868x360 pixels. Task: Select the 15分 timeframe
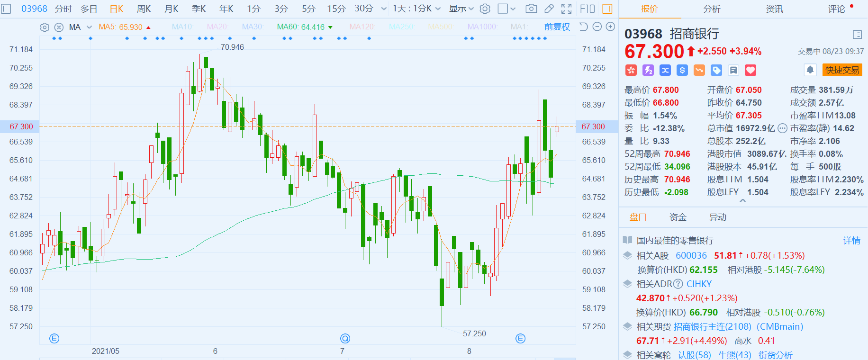pyautogui.click(x=336, y=9)
